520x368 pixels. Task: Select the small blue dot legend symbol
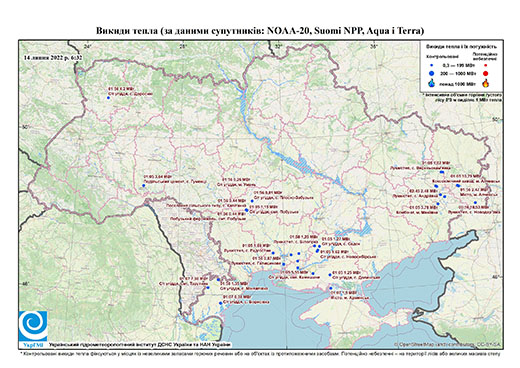pyautogui.click(x=432, y=65)
